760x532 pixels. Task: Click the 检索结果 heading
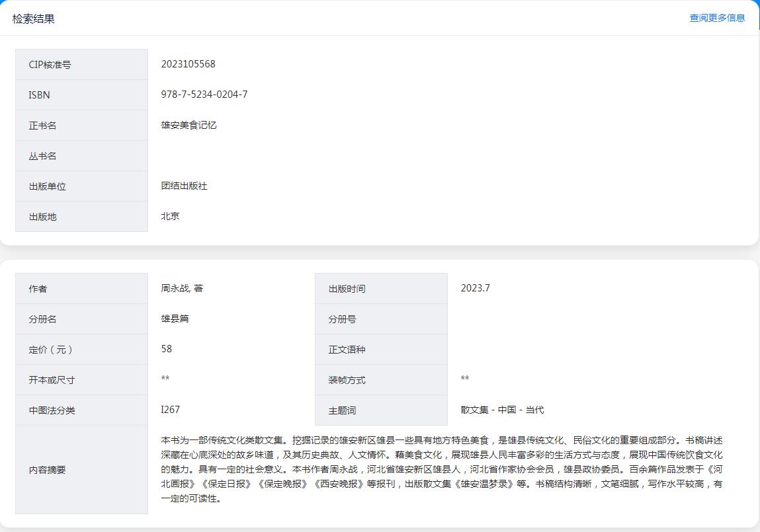point(34,19)
